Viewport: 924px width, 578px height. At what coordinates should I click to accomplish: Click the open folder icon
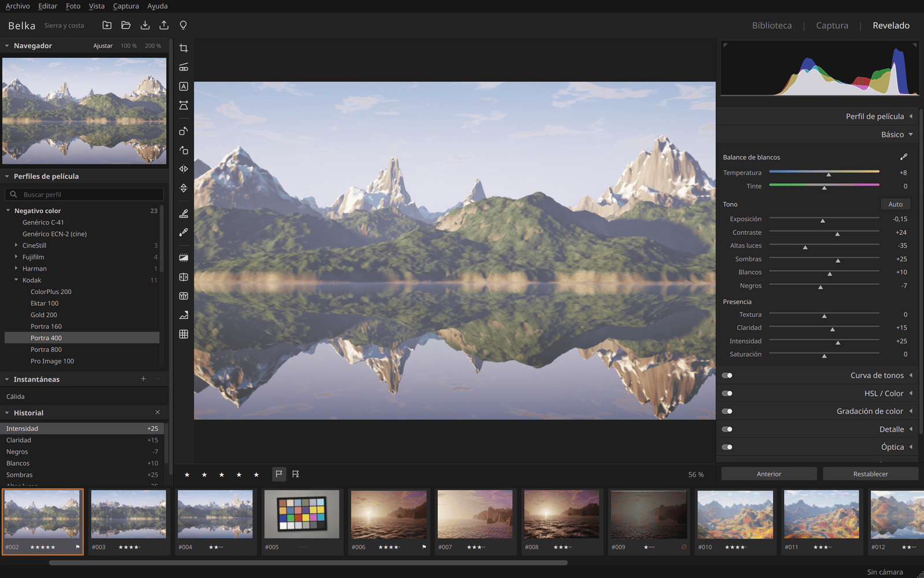coord(126,25)
